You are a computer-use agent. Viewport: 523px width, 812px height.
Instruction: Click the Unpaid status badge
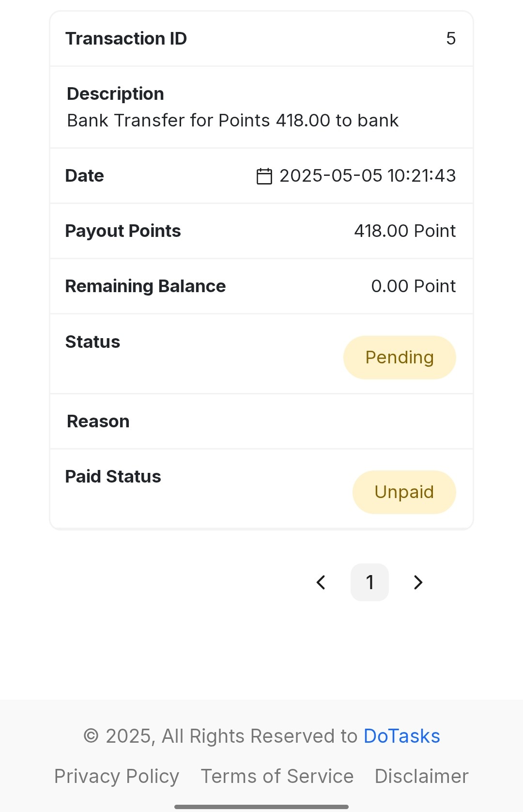point(404,492)
